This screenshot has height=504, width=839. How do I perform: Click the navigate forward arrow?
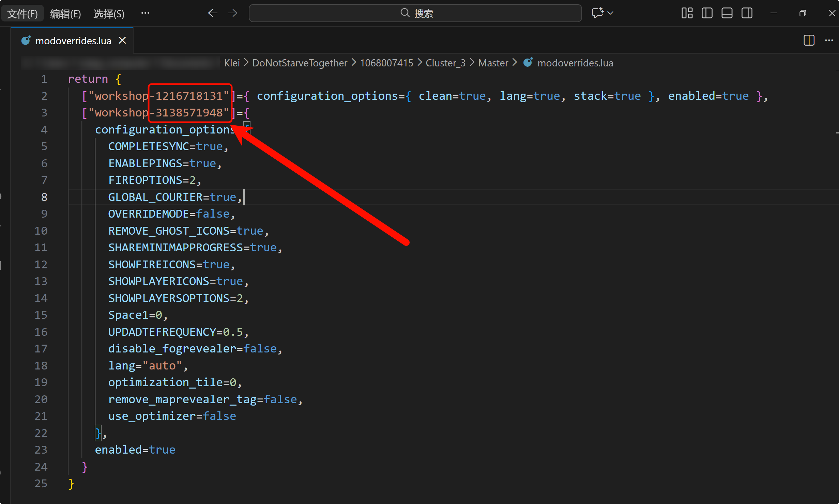pos(233,13)
